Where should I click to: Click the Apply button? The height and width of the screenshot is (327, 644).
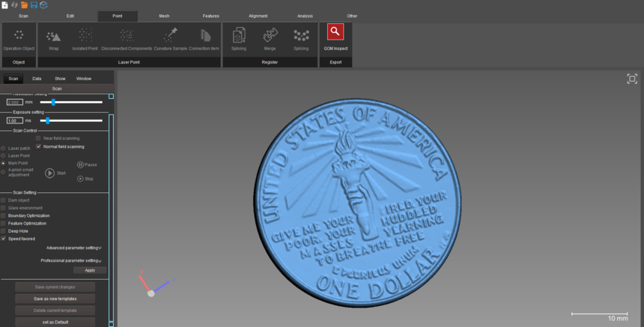coord(90,270)
